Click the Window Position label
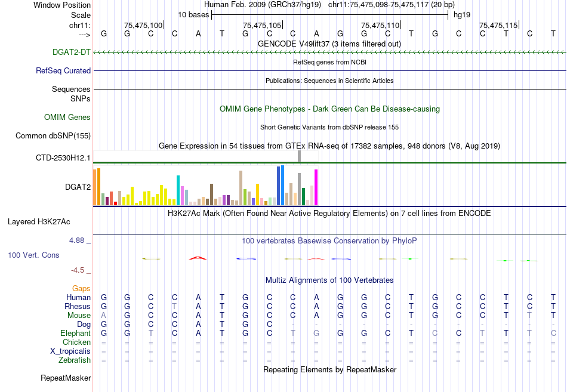 [62, 5]
